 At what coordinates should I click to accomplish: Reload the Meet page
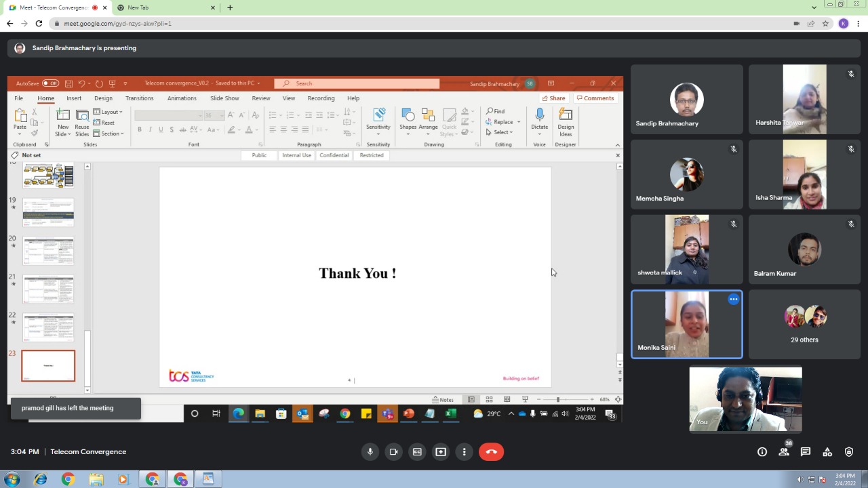pyautogui.click(x=39, y=23)
